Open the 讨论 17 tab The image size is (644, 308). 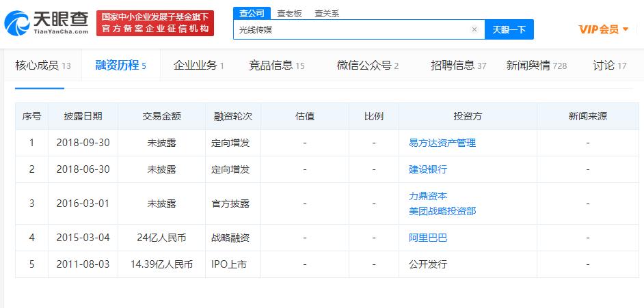(610, 65)
